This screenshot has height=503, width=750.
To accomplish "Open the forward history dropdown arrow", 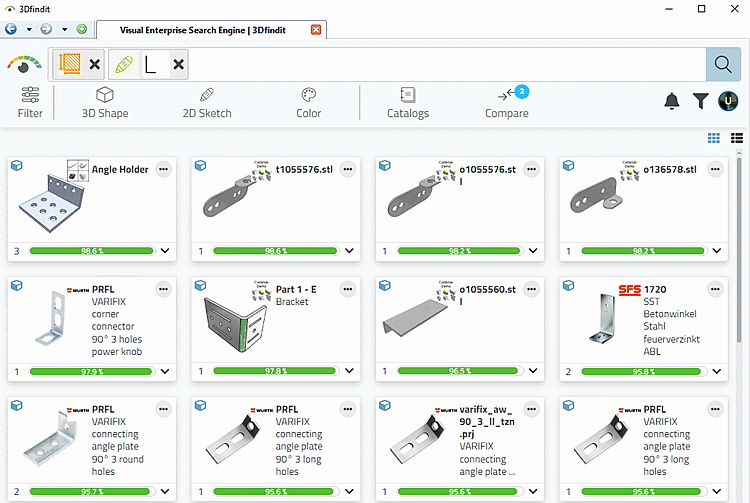I will pos(65,29).
